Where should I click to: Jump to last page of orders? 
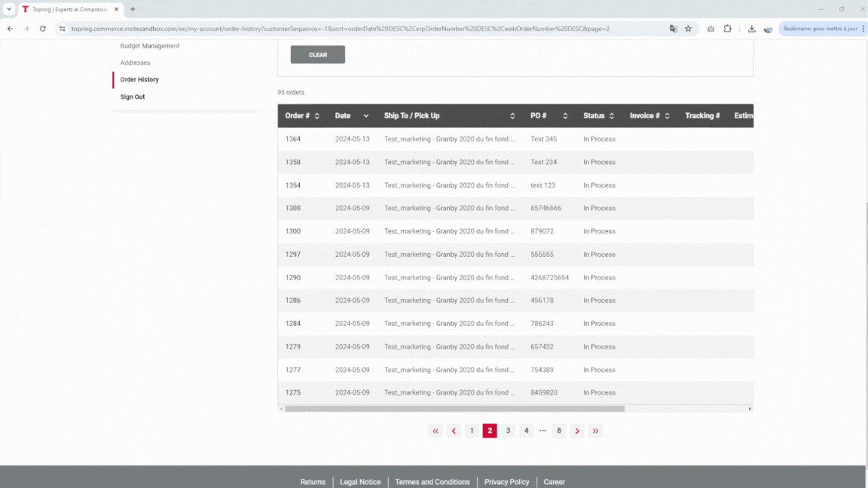[595, 431]
